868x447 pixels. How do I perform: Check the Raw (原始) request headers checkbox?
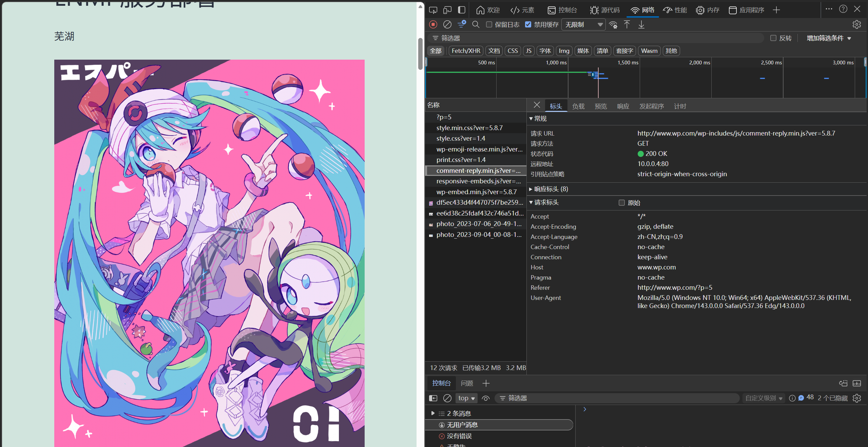click(x=622, y=203)
